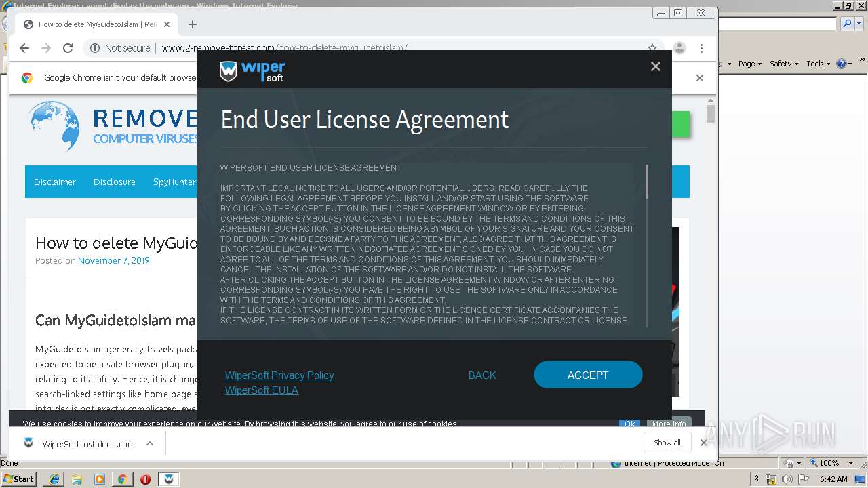Image resolution: width=868 pixels, height=488 pixels.
Task: Click Ok on the cookie notice
Action: [629, 424]
